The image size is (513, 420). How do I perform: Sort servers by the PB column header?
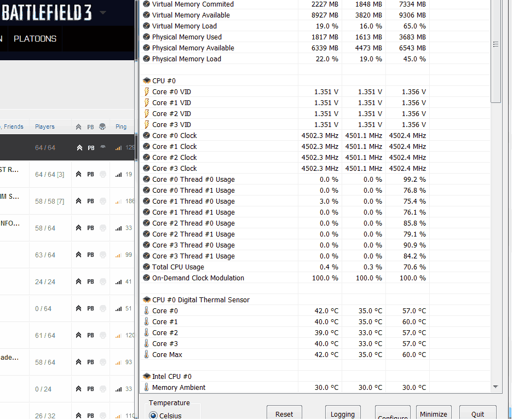[x=90, y=127]
